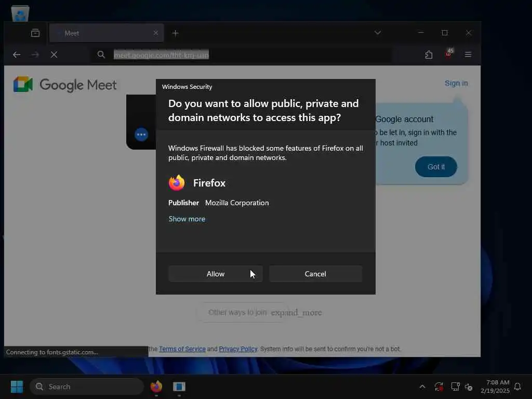This screenshot has width=532, height=399.
Task: Dismiss tip with Got it button
Action: (x=436, y=167)
